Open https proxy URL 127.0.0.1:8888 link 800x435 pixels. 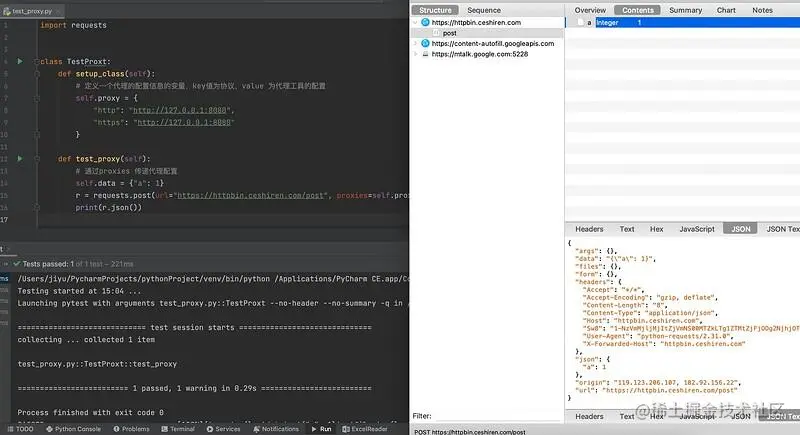tap(184, 122)
